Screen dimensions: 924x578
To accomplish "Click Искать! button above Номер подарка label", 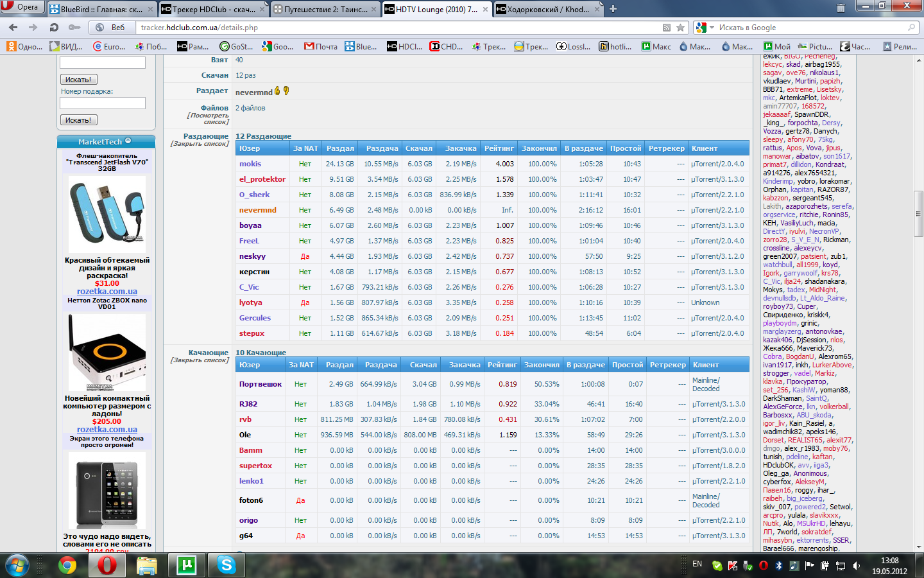I will (78, 80).
